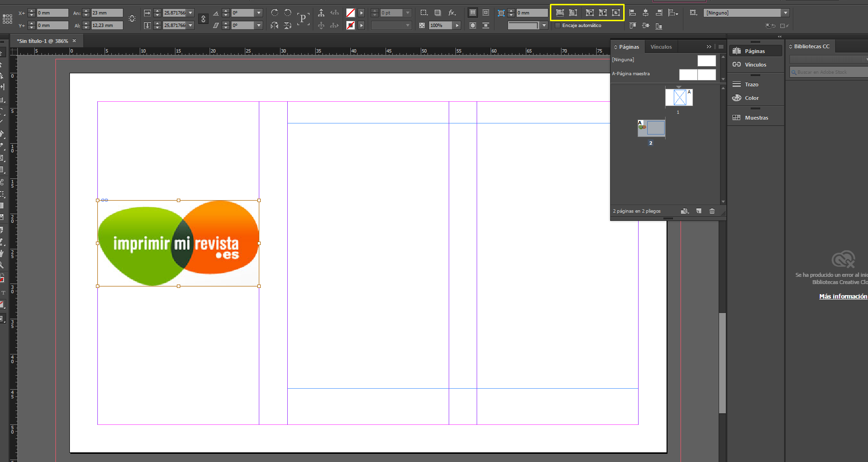Select page 2 thumbnail in Páginas

pos(651,128)
